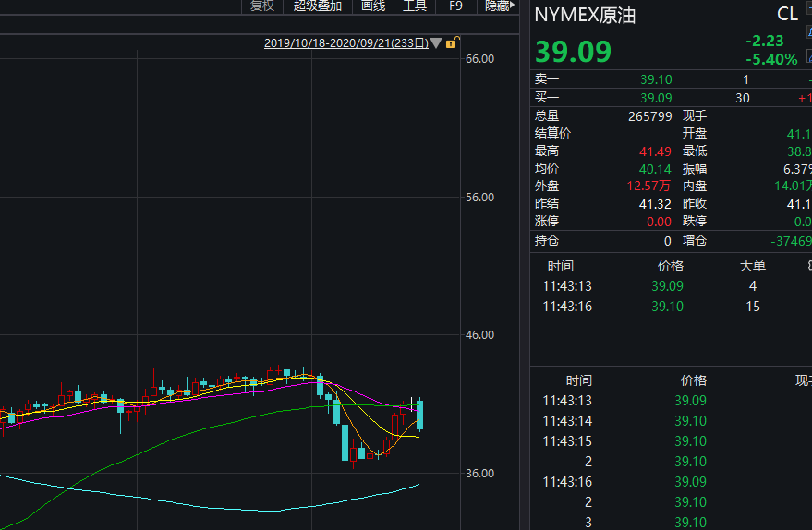The height and width of the screenshot is (530, 812).
Task: Select the 买一 bid price 39.09
Action: pos(656,98)
